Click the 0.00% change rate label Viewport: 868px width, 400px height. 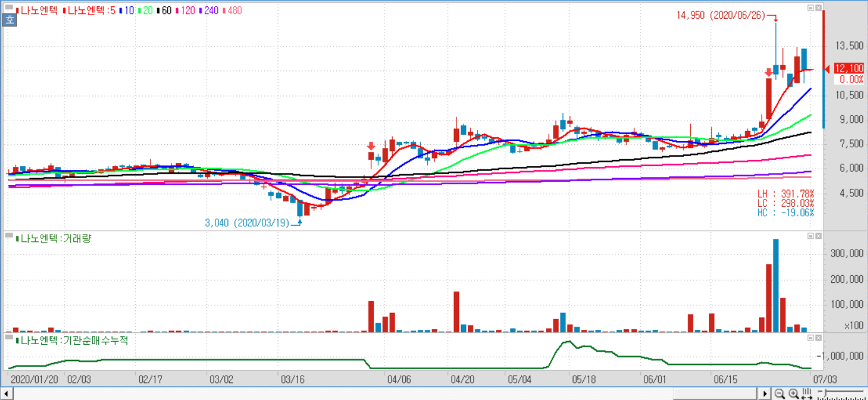pyautogui.click(x=852, y=79)
